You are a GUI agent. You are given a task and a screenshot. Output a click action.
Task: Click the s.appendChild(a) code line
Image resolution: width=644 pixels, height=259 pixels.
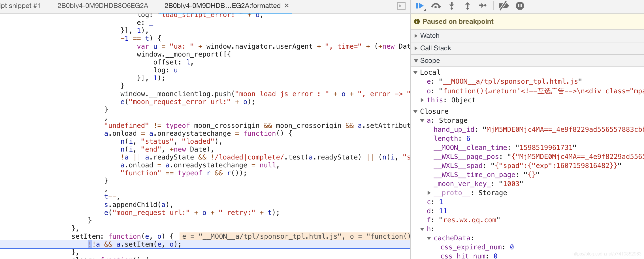pos(138,205)
